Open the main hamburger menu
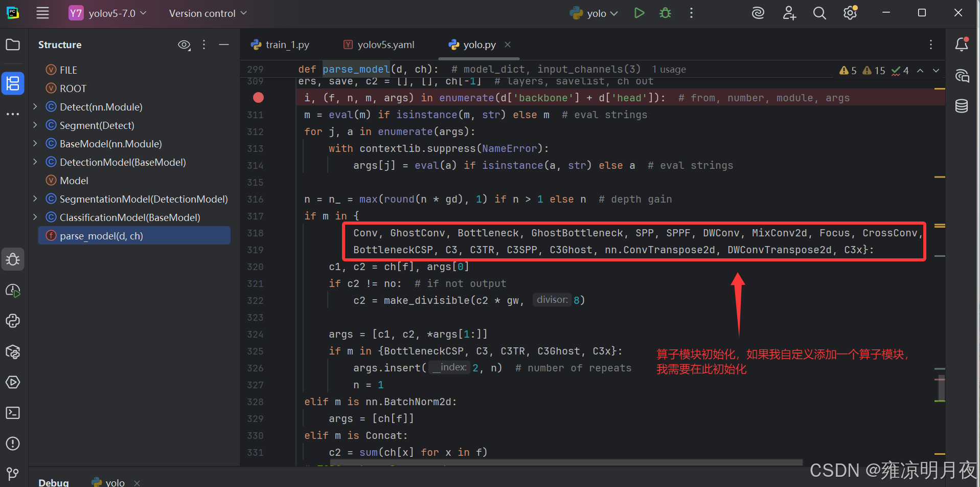This screenshot has width=980, height=487. [x=43, y=13]
